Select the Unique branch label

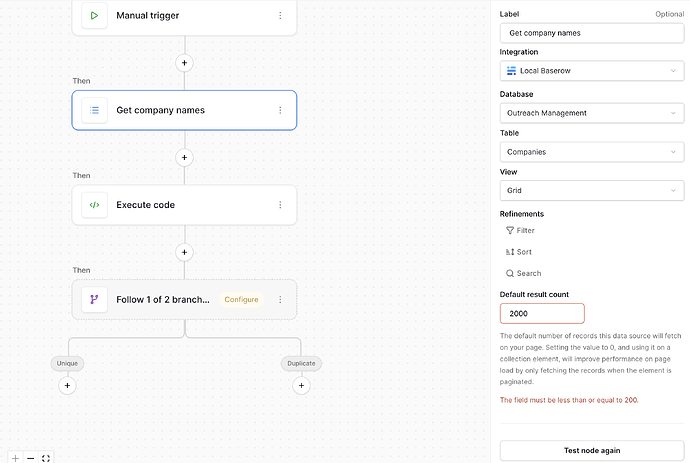67,363
